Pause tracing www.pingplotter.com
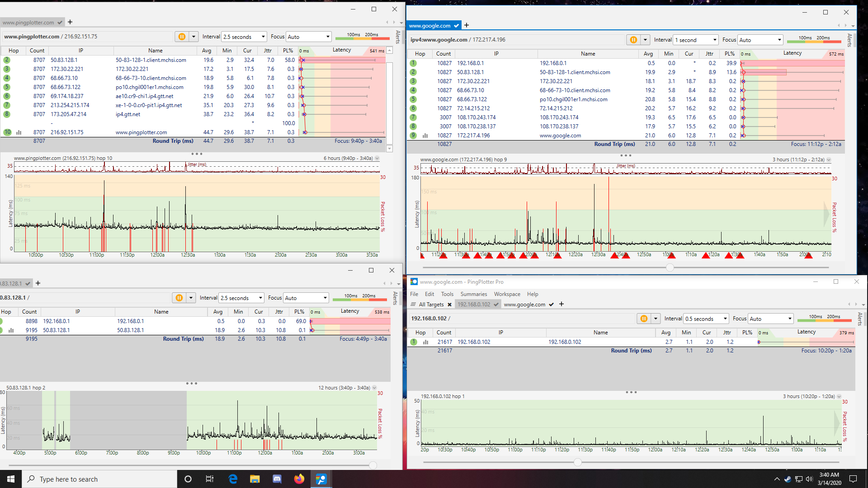Screen dimensions: 868x488 (182, 37)
